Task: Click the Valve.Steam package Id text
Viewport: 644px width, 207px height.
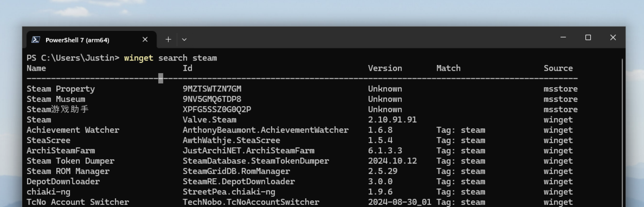Action: 209,120
